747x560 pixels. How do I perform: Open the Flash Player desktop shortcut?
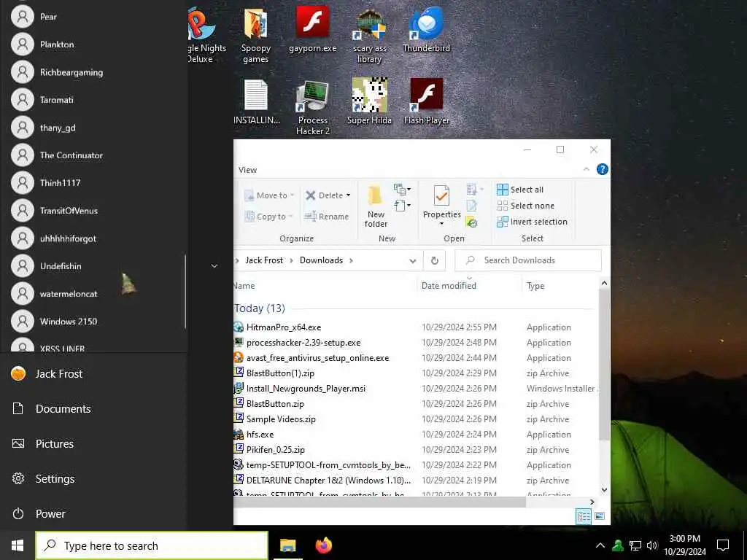(x=426, y=101)
